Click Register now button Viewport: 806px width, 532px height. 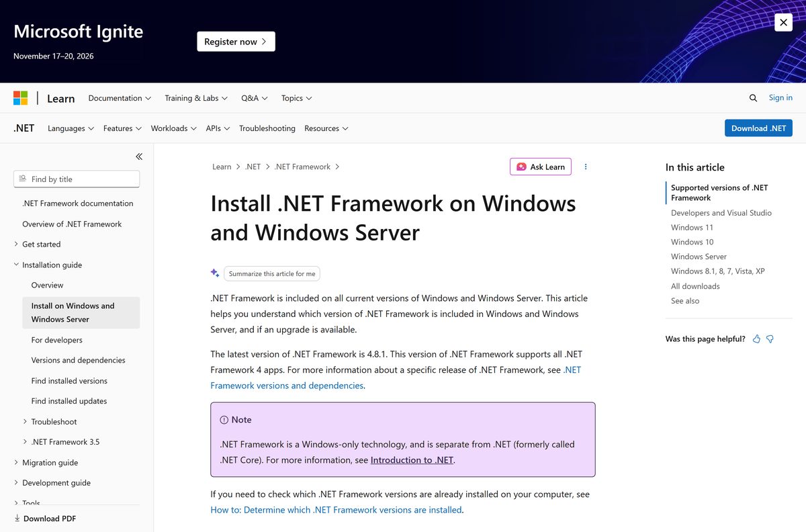click(x=236, y=42)
